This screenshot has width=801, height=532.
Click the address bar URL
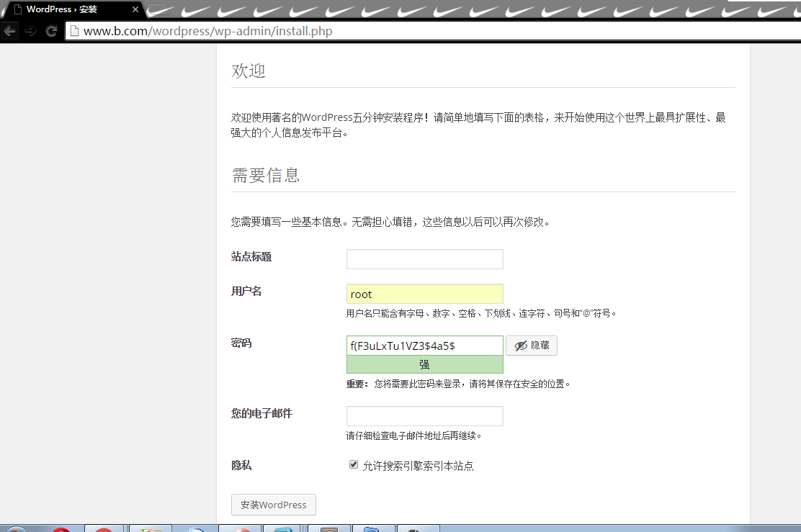207,31
